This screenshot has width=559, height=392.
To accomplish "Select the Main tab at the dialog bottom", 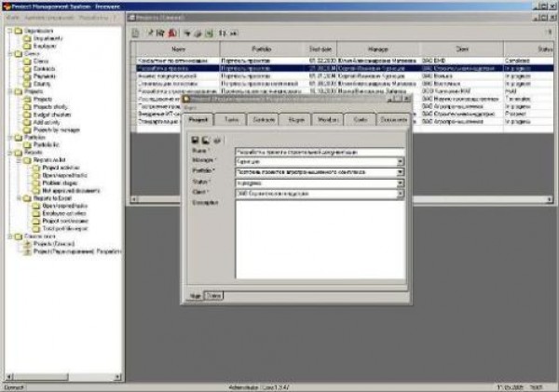I will tap(195, 296).
